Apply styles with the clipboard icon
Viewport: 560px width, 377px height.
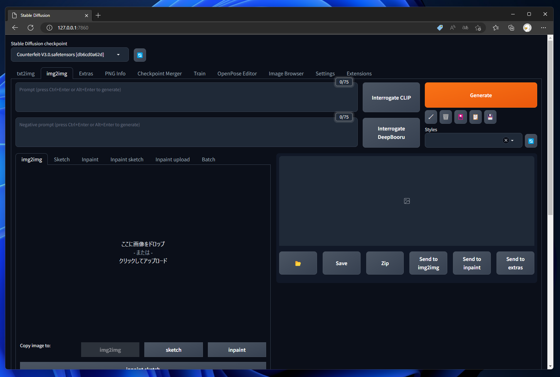(x=475, y=117)
